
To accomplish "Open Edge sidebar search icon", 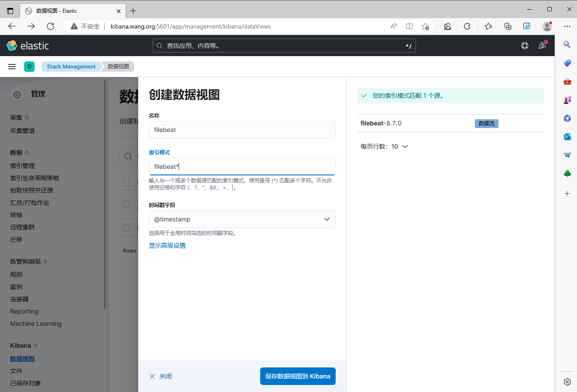I will point(567,44).
